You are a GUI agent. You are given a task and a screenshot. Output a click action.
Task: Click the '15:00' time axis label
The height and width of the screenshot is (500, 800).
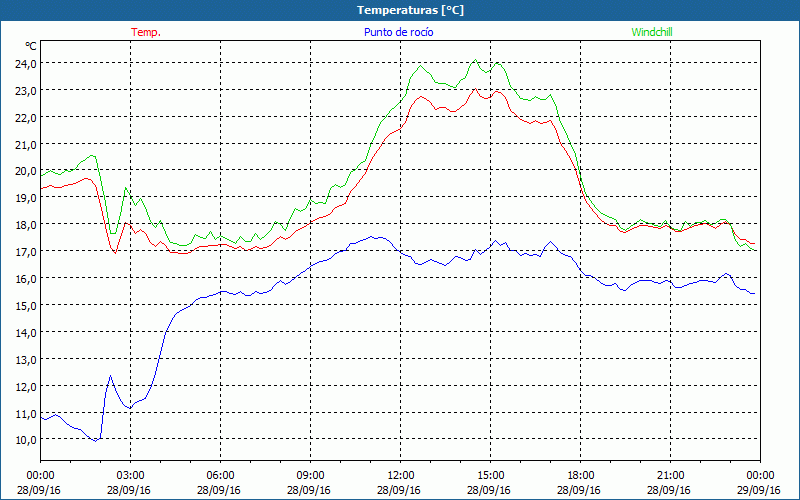490,476
